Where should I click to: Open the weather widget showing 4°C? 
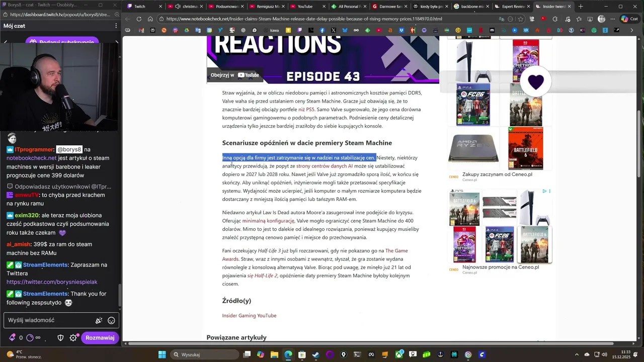coord(24,354)
